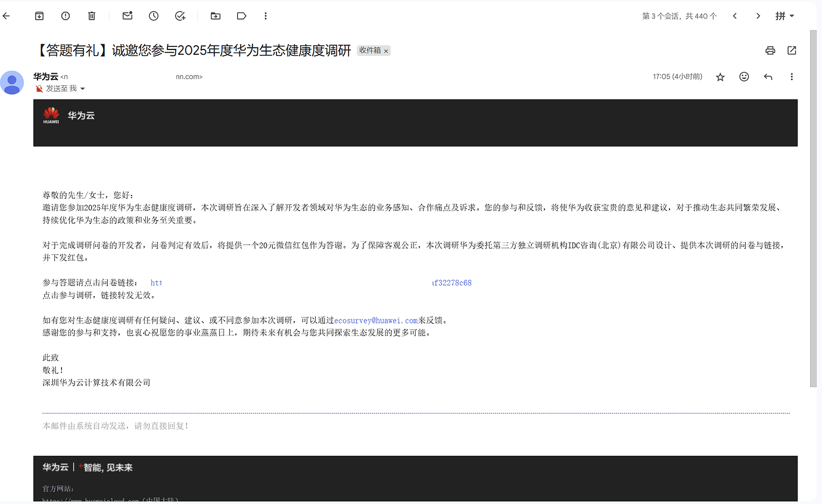Click the ecosurvey@huawei.com email link
Image resolution: width=822 pixels, height=504 pixels.
pos(376,321)
